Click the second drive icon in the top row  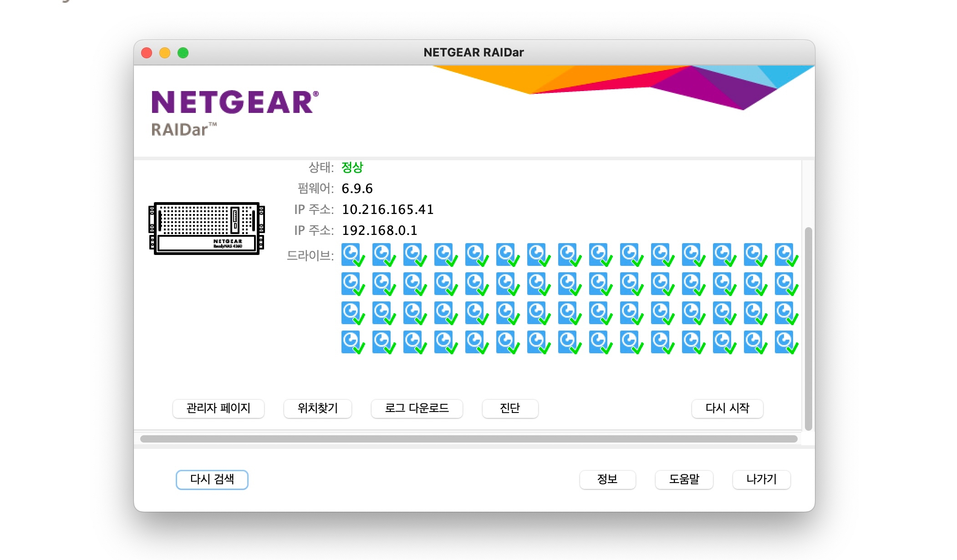pos(384,255)
